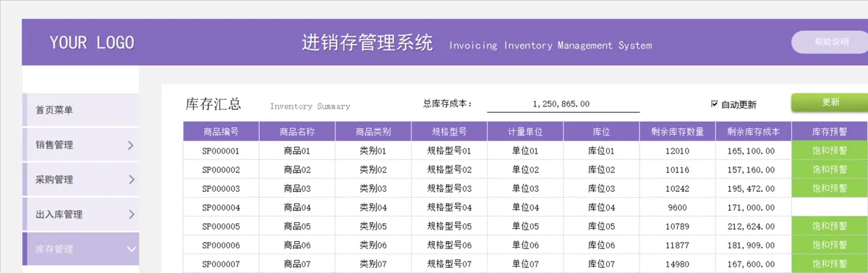This screenshot has height=273, width=868.
Task: Click product name 商品05
Action: coord(297,226)
